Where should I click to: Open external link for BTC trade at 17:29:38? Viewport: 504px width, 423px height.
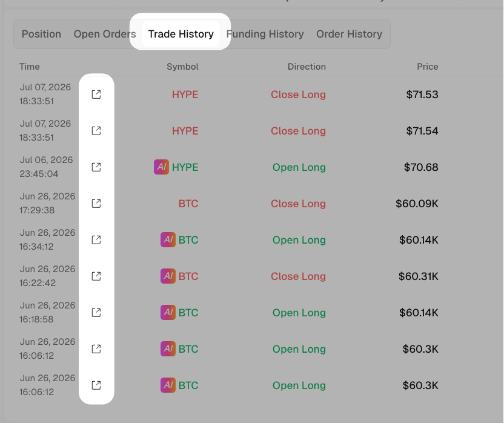pyautogui.click(x=96, y=203)
